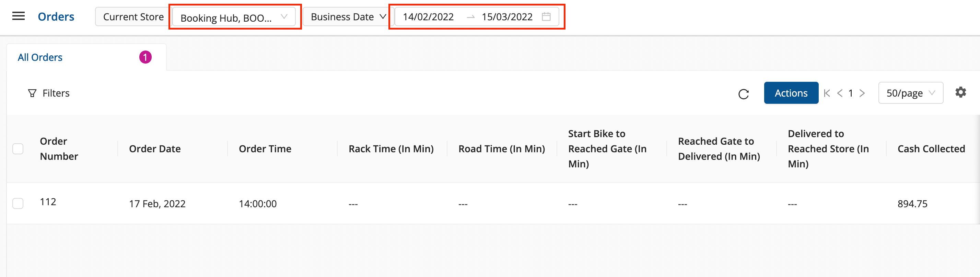Select all orders header checkbox
This screenshot has width=980, height=277.
point(18,148)
